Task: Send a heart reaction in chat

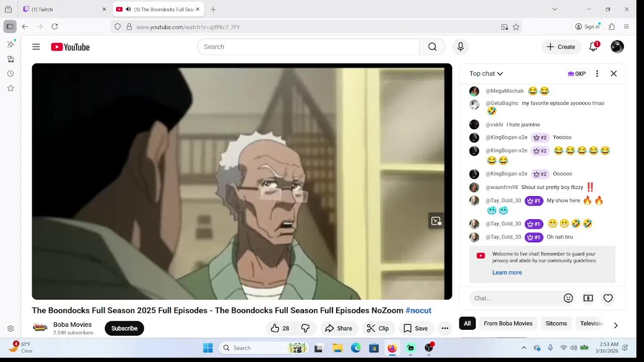Action: tap(608, 298)
